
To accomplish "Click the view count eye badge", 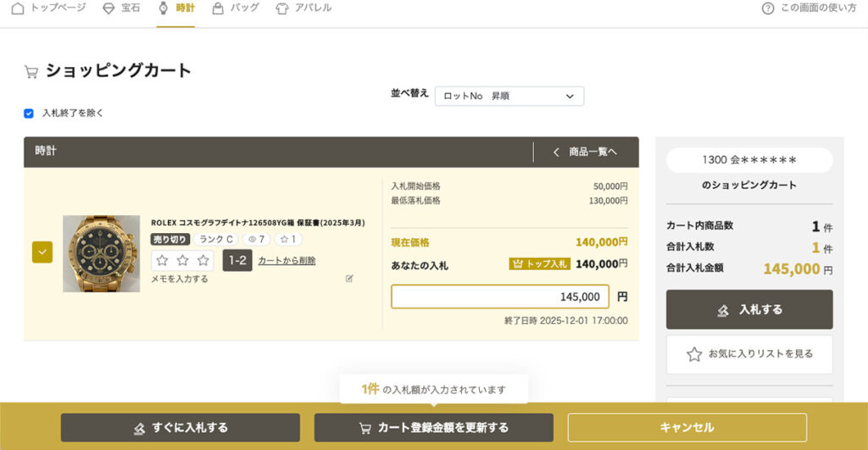I will (x=256, y=240).
